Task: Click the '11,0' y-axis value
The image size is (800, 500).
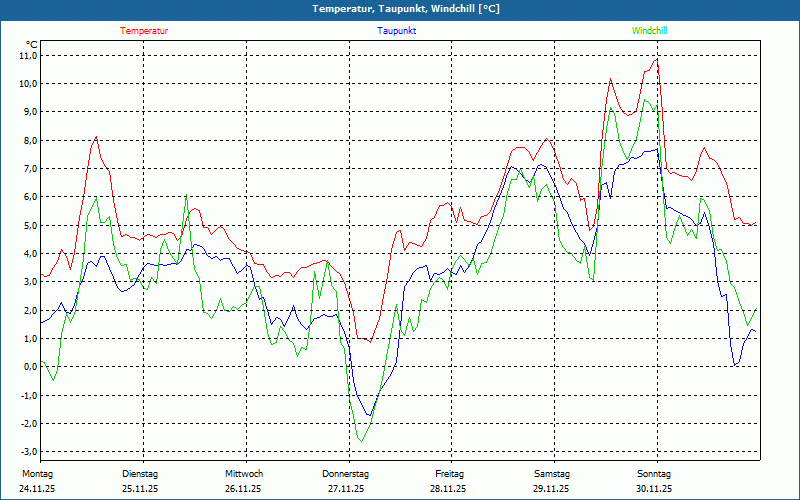Action: 28,55
